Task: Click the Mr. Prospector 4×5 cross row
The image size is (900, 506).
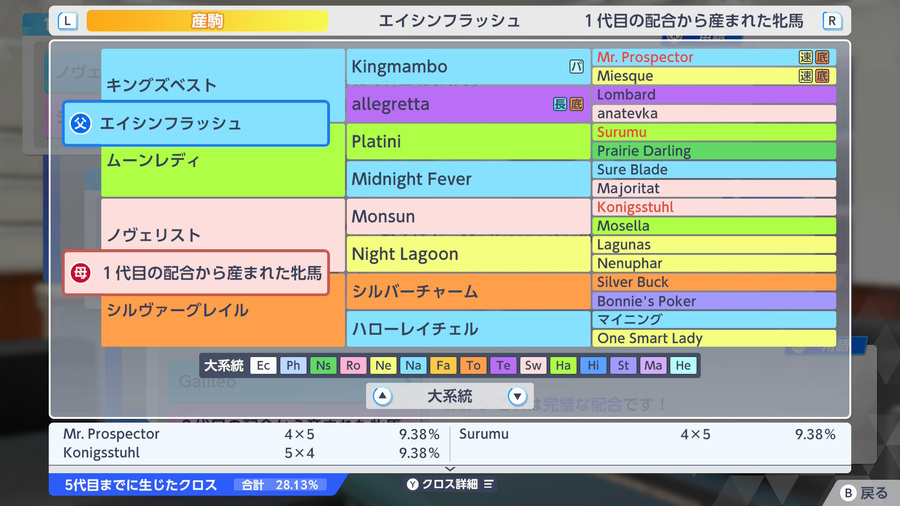Action: (251, 434)
